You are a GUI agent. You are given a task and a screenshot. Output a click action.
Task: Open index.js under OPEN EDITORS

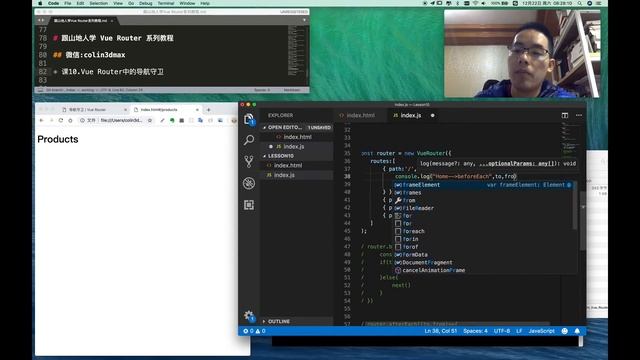[x=294, y=147]
